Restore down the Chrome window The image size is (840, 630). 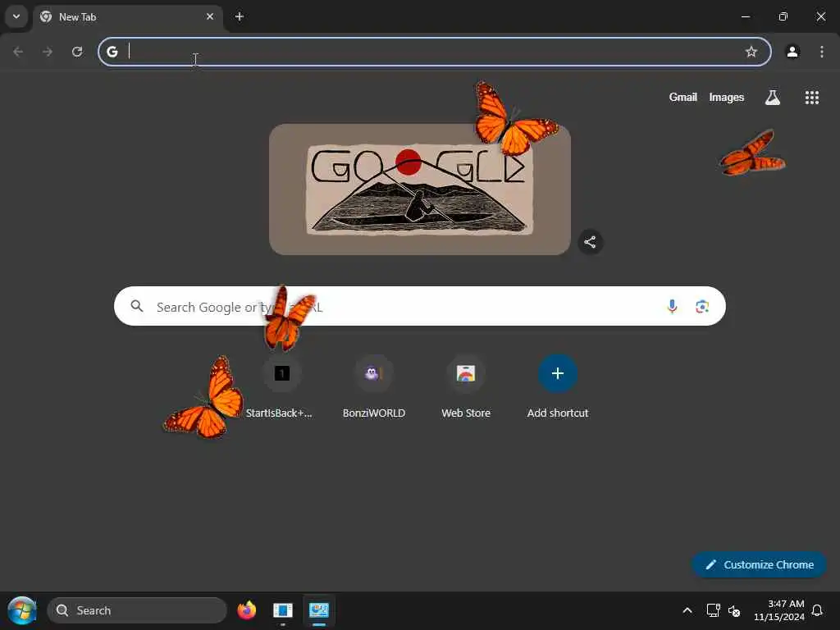click(x=783, y=16)
